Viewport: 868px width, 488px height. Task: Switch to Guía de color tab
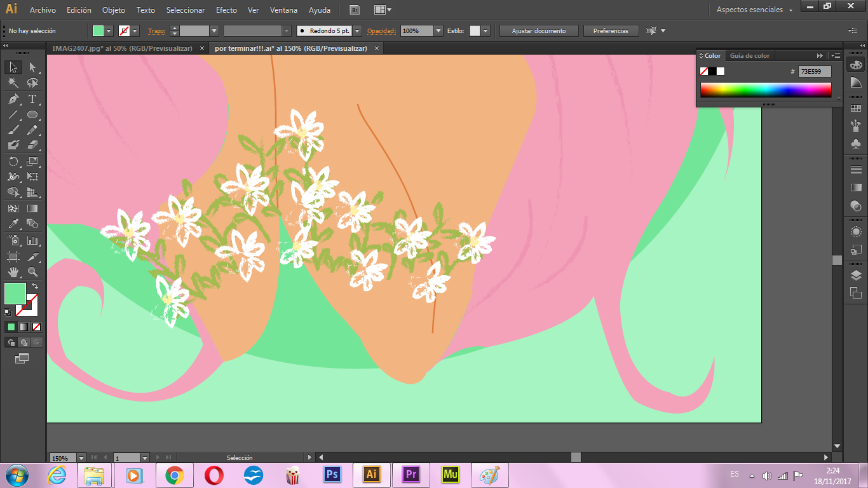click(x=750, y=55)
